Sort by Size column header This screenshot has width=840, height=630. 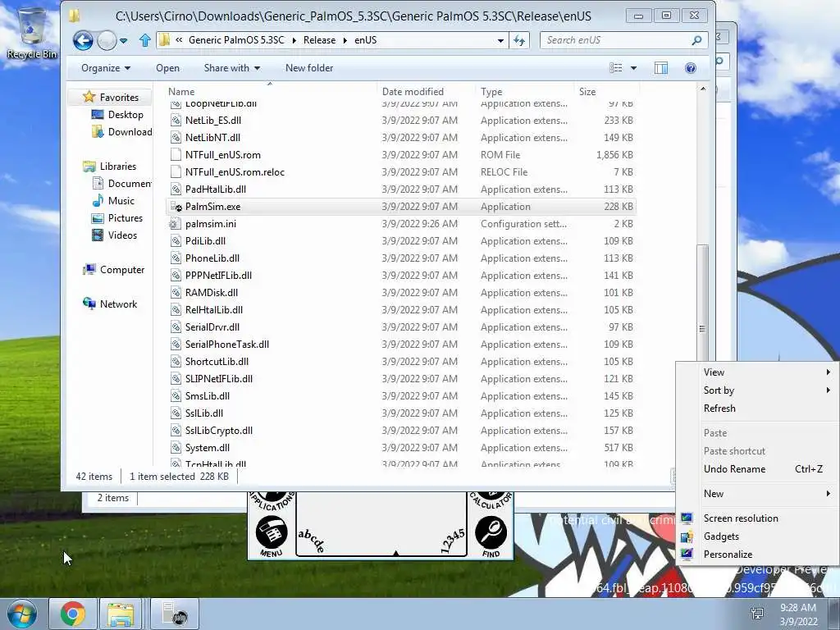click(x=606, y=92)
